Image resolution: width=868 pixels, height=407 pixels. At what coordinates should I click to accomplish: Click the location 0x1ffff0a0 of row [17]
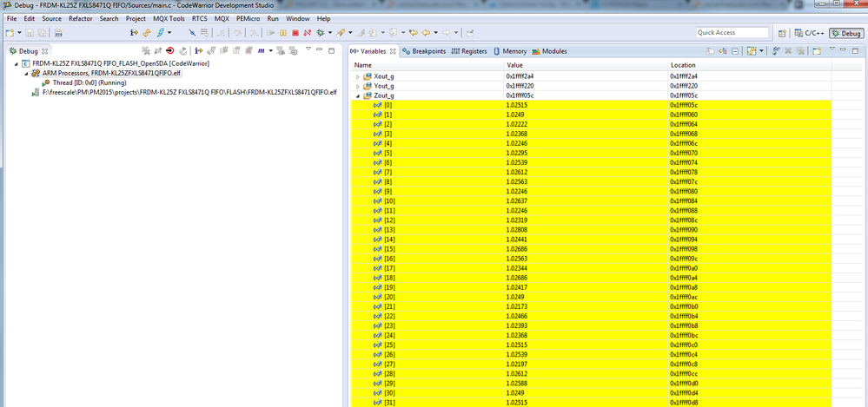pyautogui.click(x=686, y=267)
